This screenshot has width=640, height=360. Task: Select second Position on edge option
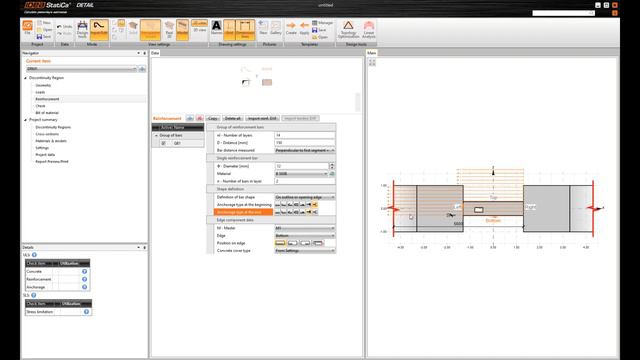(293, 243)
